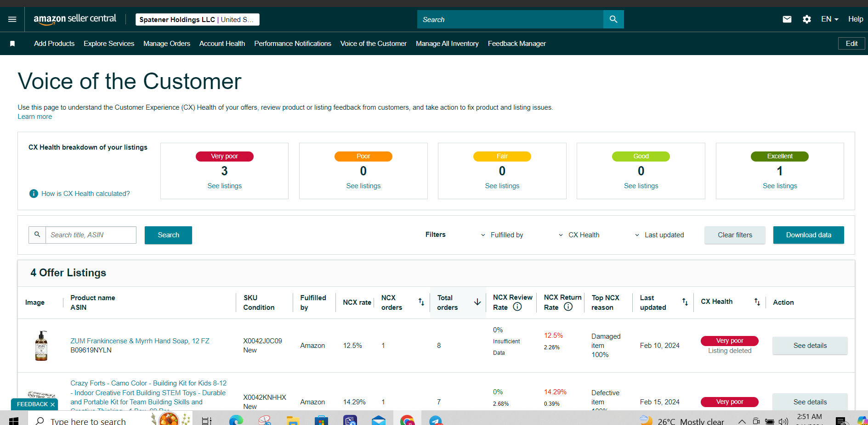Go to Manage Orders
The image size is (868, 425).
point(167,44)
